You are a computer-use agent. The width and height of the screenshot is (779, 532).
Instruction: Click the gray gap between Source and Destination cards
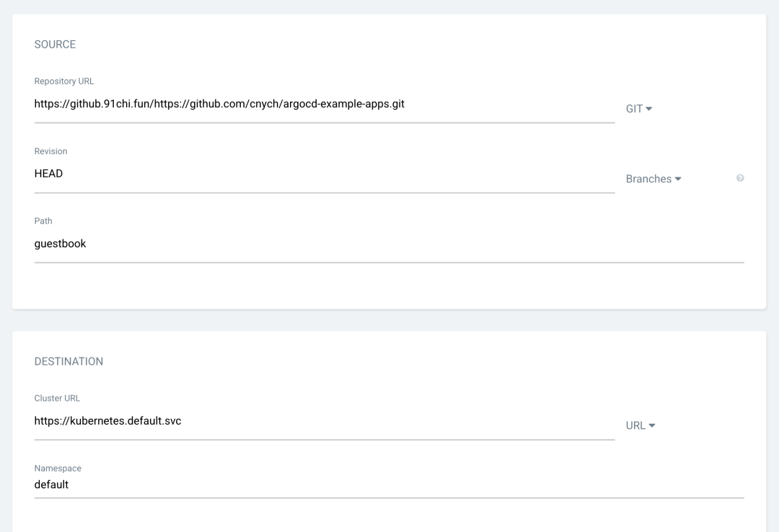point(389,320)
